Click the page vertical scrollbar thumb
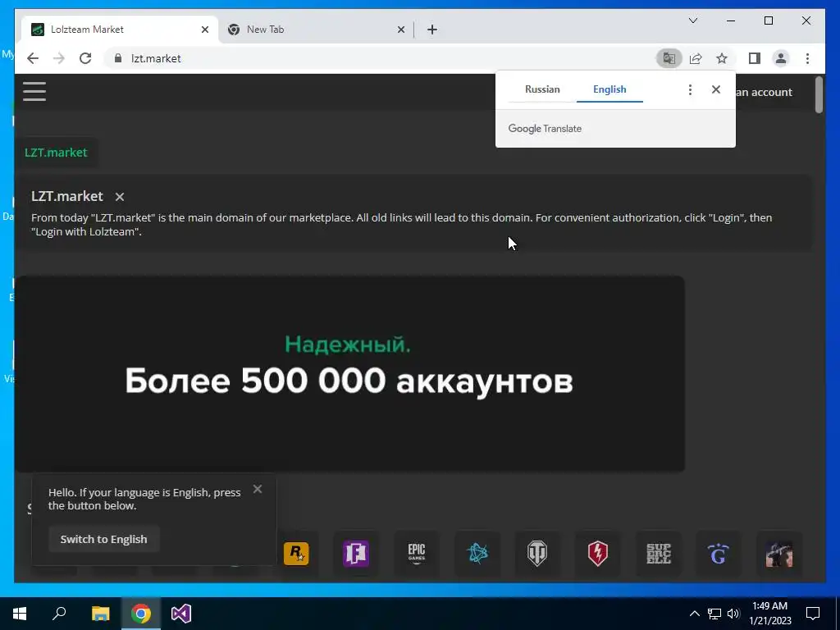 tap(819, 95)
